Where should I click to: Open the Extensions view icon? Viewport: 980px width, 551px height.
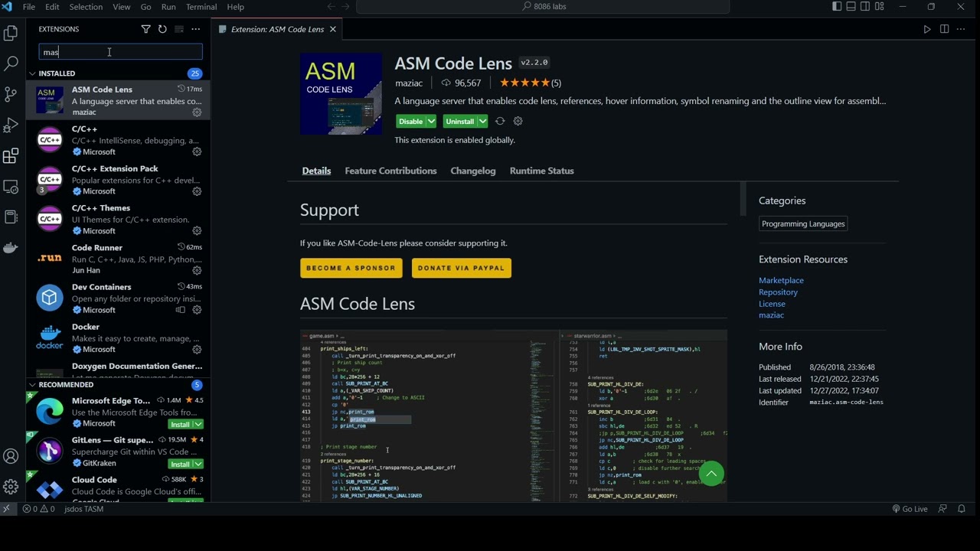(x=11, y=156)
